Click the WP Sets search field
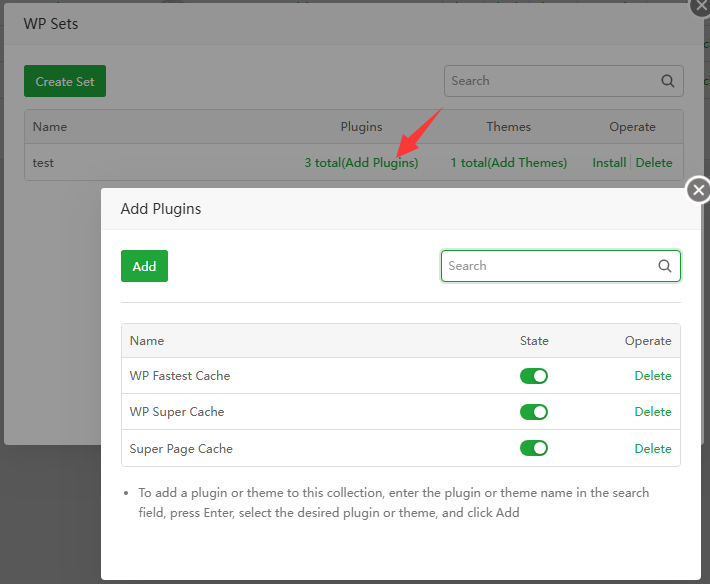 click(x=550, y=81)
